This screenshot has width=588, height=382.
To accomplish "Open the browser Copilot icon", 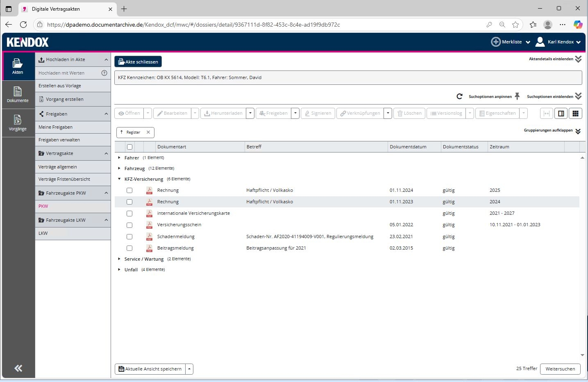I will tap(578, 25).
